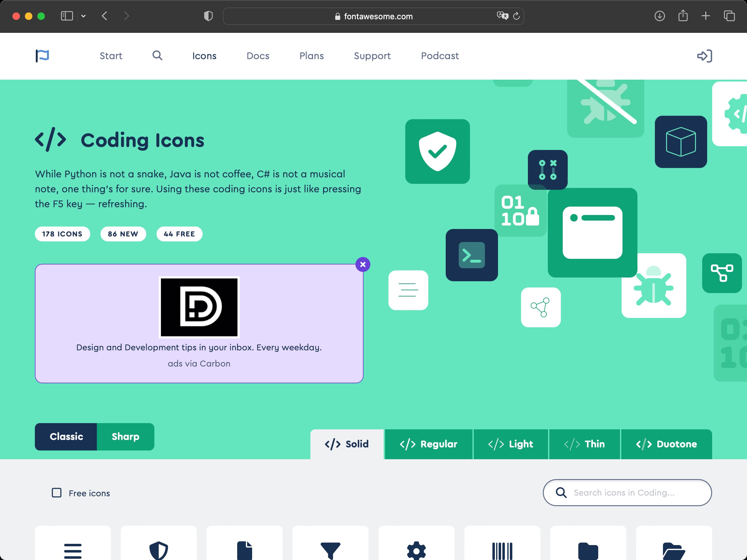Open the Docs navigation menu item
The image size is (747, 560).
coord(258,56)
